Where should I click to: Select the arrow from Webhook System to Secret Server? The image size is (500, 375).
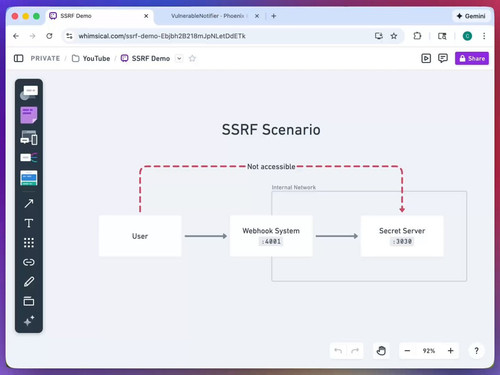337,236
